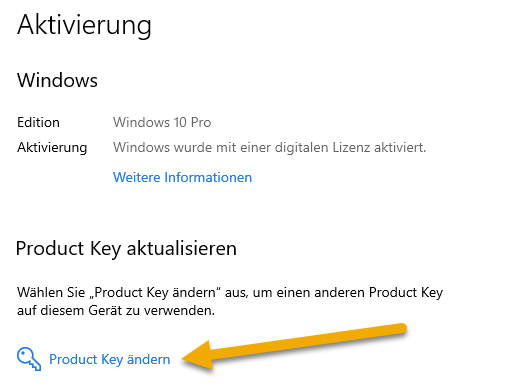The height and width of the screenshot is (389, 518).
Task: Click the key icon beside Product Key ändern
Action: coord(29,359)
